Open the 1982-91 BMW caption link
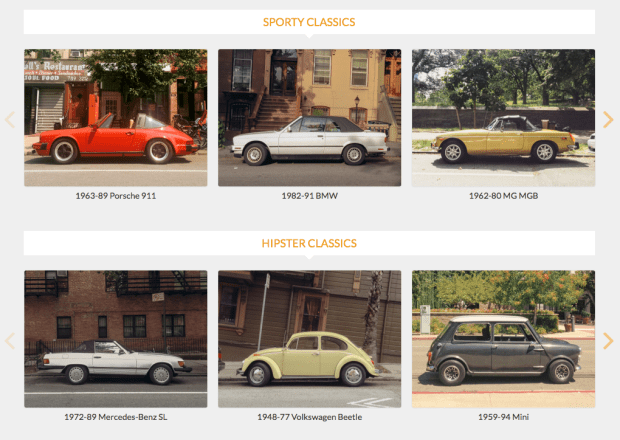620x440 pixels. [309, 196]
